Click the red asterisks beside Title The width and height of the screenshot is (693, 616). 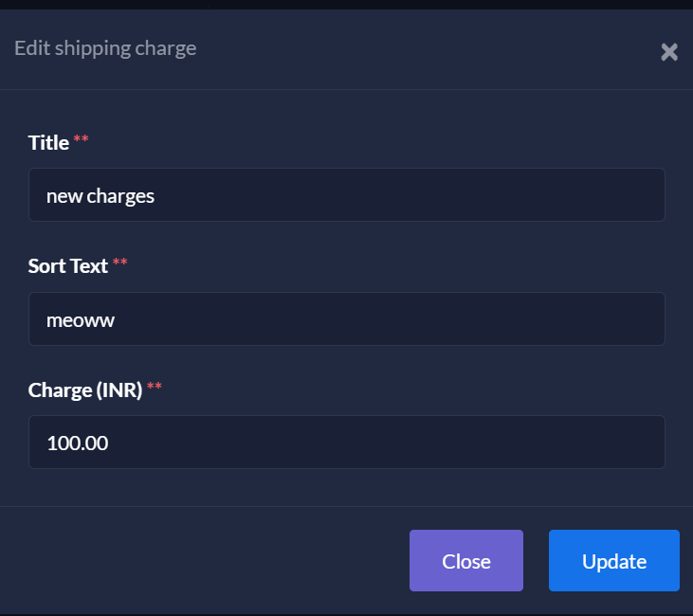click(81, 140)
